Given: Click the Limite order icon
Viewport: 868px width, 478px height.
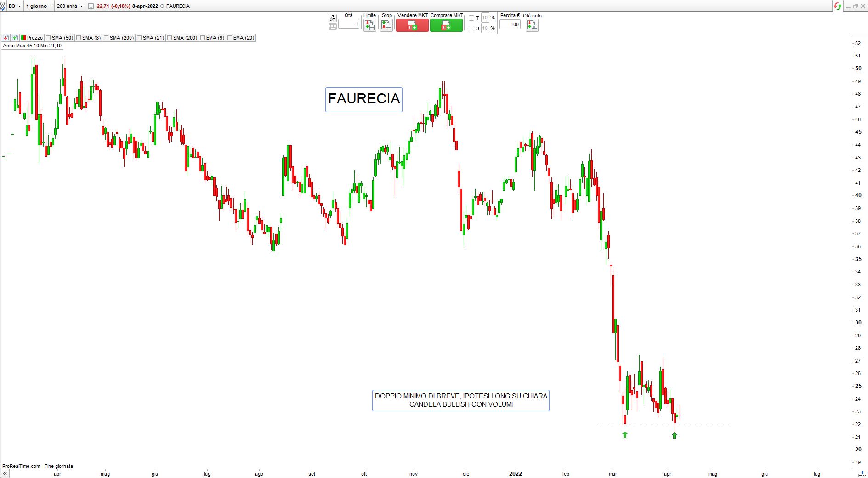Looking at the screenshot, I should (369, 26).
